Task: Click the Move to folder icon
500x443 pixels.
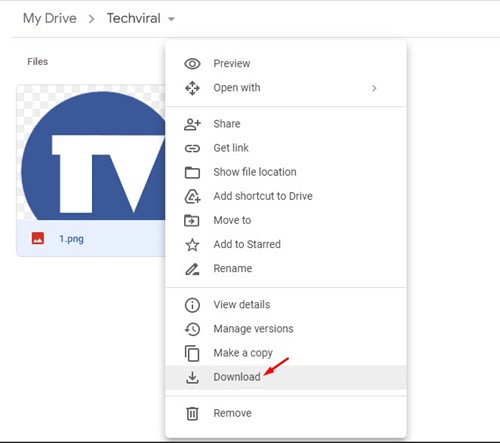Action: (192, 221)
